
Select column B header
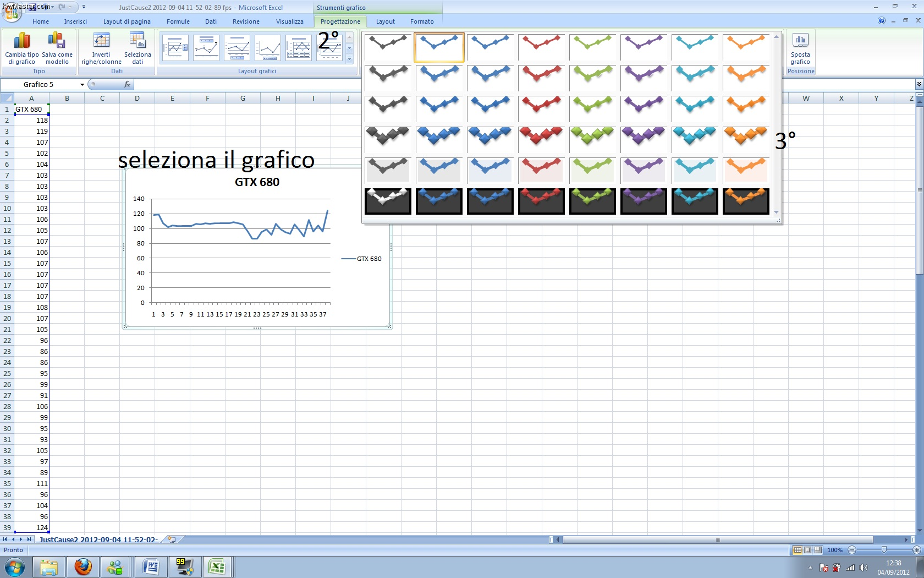(67, 99)
